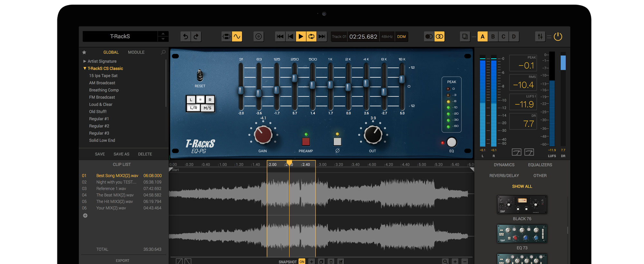This screenshot has height=264, width=644.
Task: Zoom out the waveform with minus
Action: click(x=465, y=261)
